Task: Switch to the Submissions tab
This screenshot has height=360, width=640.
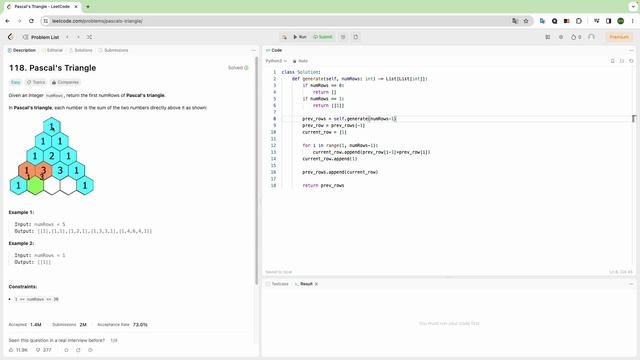Action: 113,50
